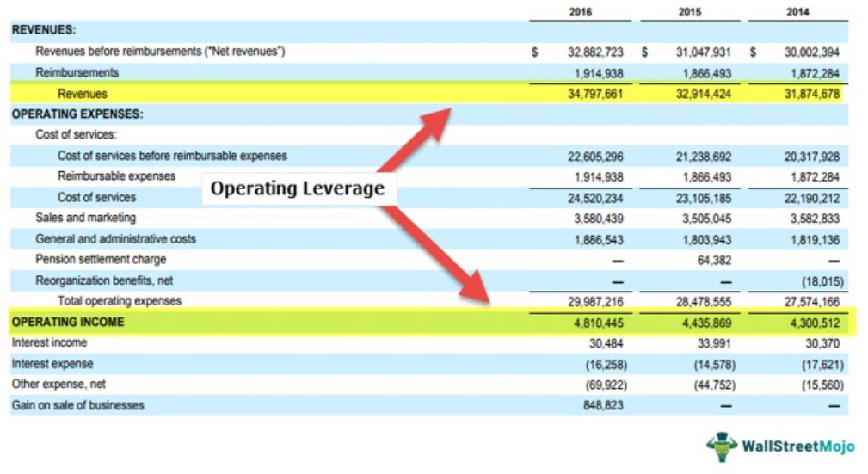Select 2014 operating income 4,300,512
868x474 pixels.
815,323
